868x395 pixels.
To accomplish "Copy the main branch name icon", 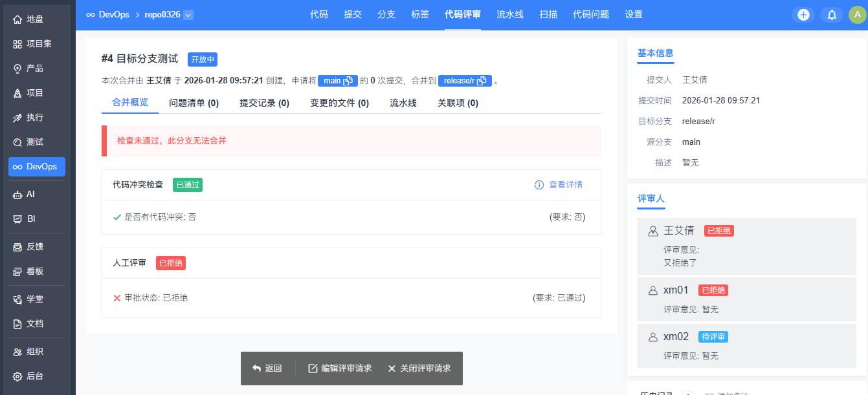I will (x=348, y=81).
